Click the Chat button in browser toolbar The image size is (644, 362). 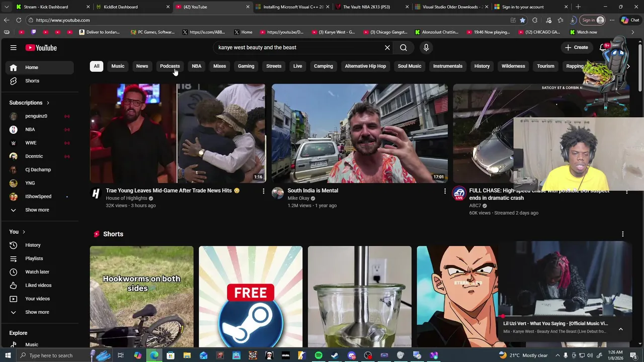(x=630, y=20)
